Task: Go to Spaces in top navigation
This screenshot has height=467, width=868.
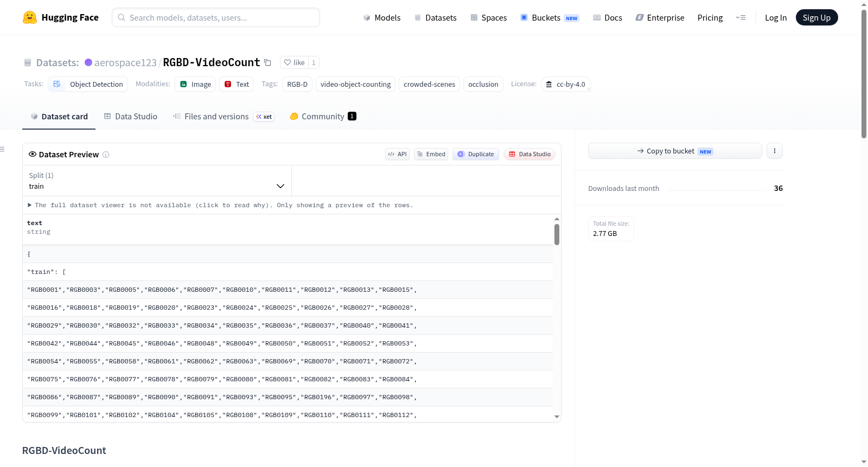Action: 488,17
